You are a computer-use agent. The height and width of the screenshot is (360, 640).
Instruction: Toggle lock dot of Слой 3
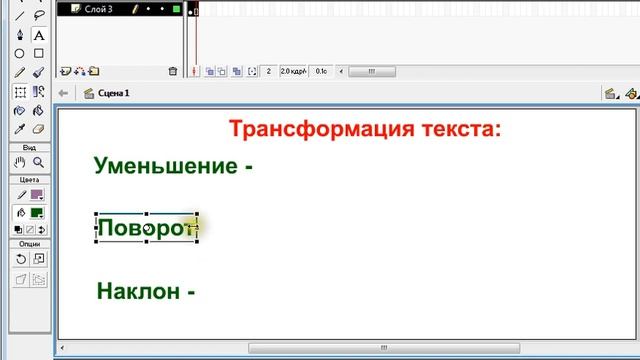[x=162, y=9]
